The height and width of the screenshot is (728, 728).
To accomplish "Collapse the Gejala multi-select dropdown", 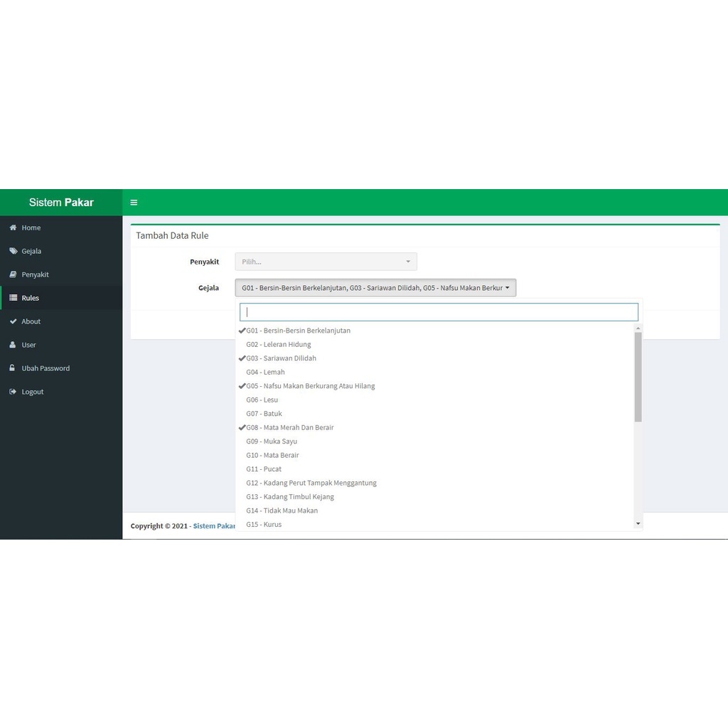I will tap(375, 288).
